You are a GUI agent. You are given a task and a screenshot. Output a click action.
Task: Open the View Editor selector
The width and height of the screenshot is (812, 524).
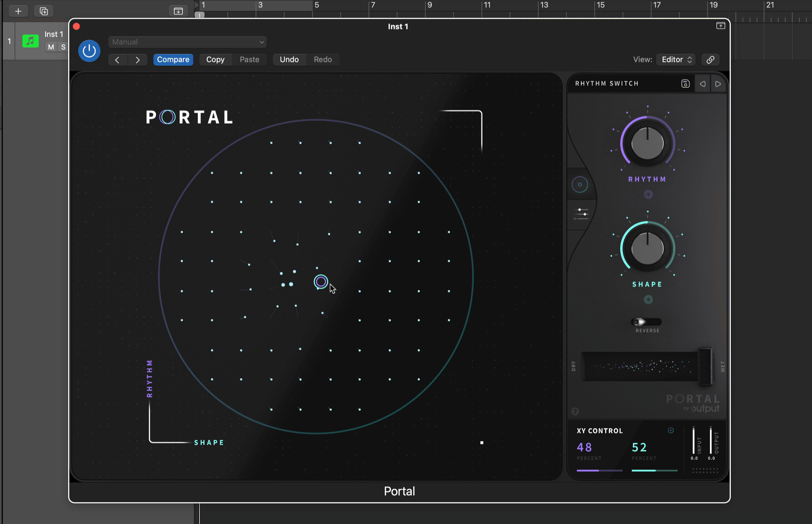coord(675,60)
